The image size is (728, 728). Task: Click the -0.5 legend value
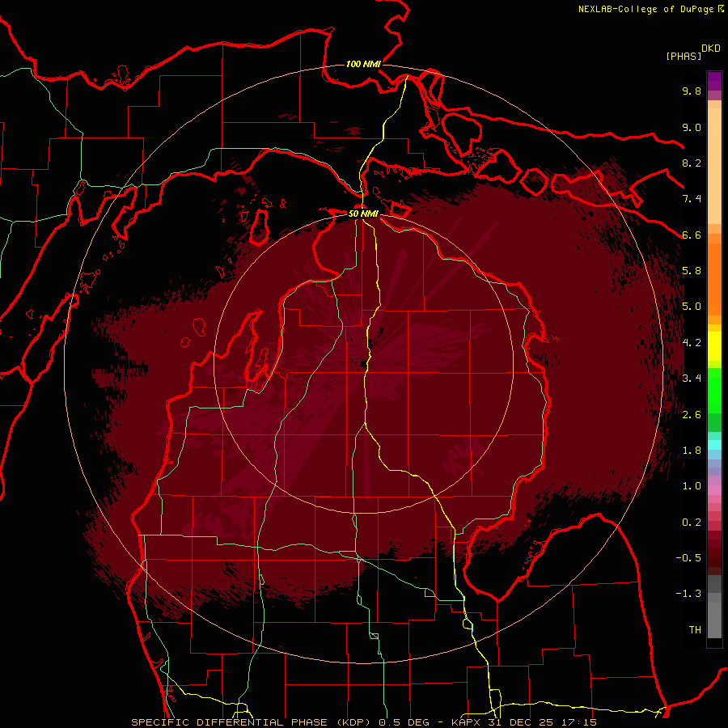click(x=688, y=558)
